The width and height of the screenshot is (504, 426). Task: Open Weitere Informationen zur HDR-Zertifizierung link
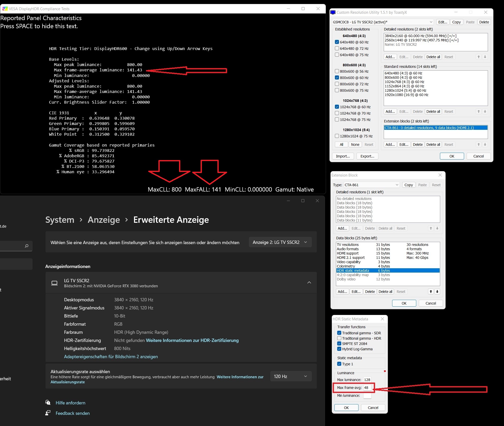pos(192,340)
